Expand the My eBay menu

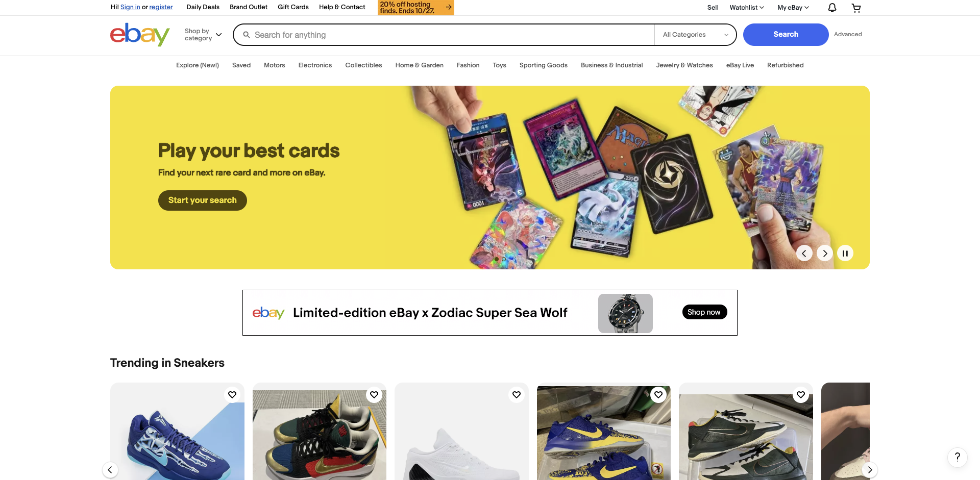793,8
